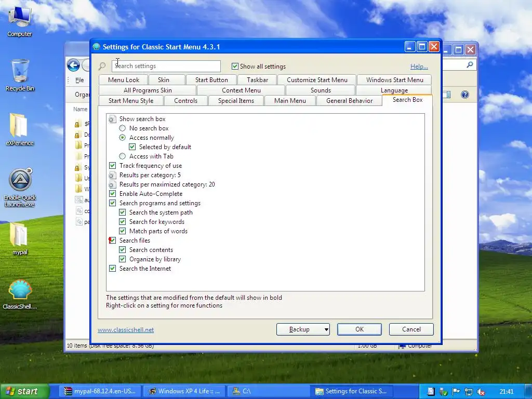Toggle Organize by library checkbox

click(x=123, y=259)
